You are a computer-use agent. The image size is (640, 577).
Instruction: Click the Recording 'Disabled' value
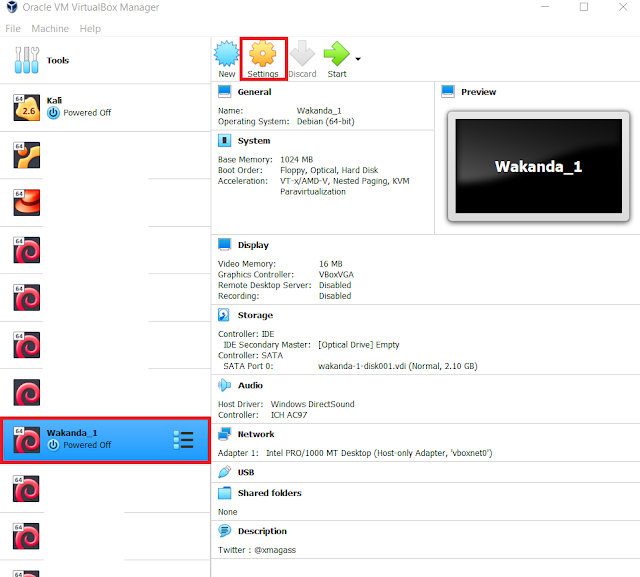pos(335,295)
